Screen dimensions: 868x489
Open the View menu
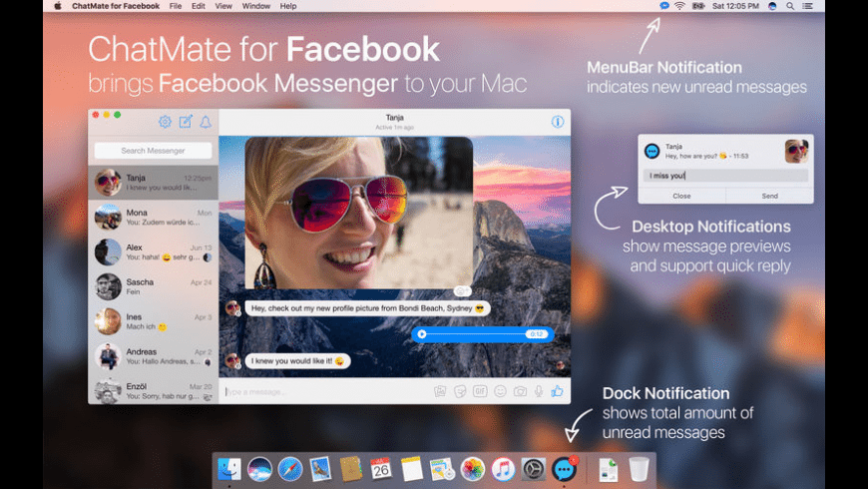(x=223, y=6)
